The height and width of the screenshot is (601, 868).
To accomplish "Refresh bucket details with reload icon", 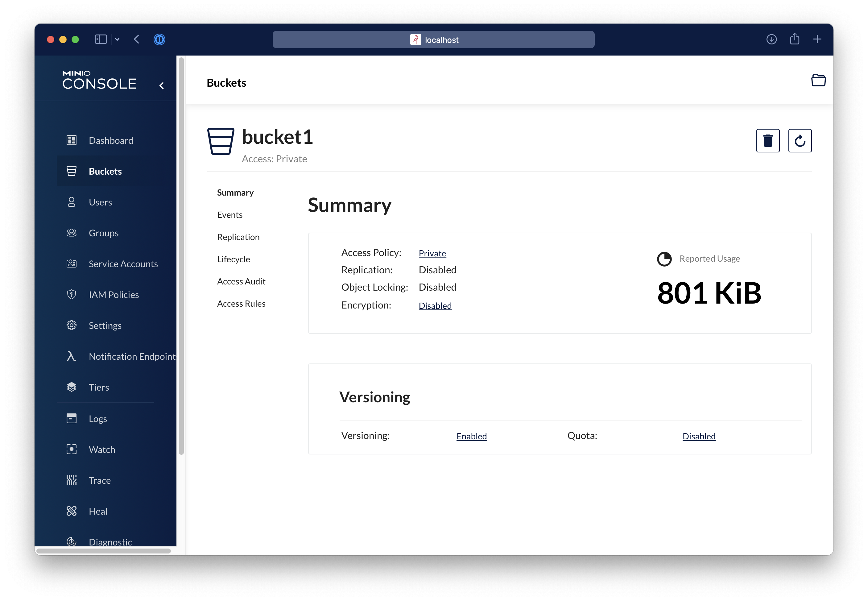I will [x=800, y=141].
